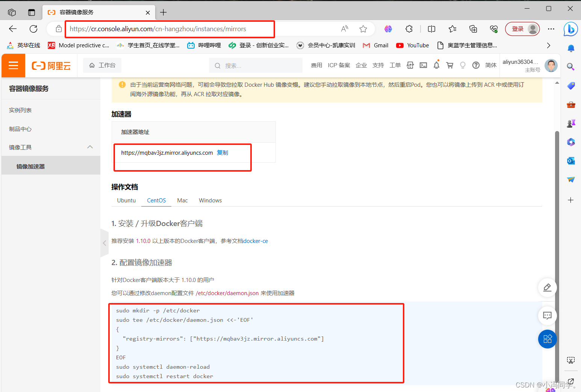This screenshot has width=581, height=392.
Task: Switch to the CentOS tab
Action: click(156, 201)
